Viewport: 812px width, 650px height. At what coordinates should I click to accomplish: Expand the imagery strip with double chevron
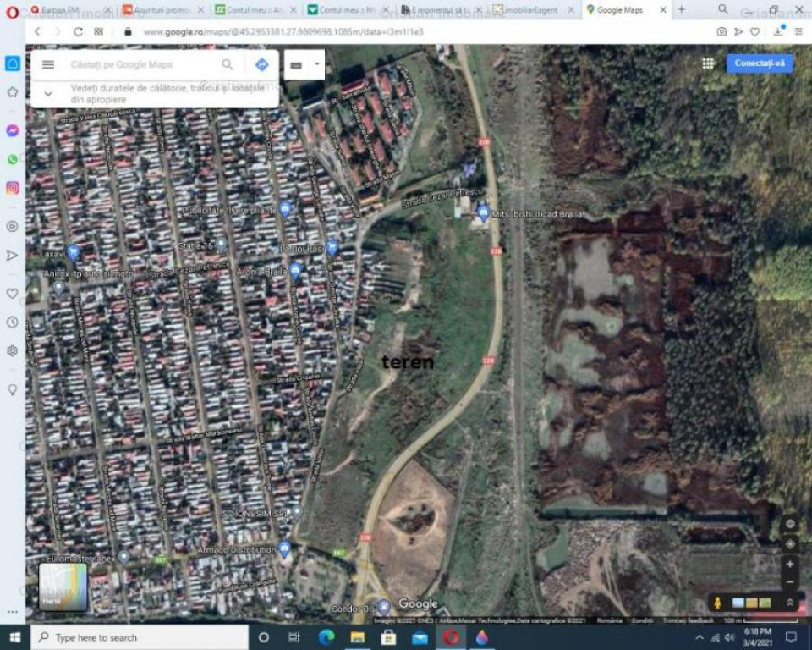[790, 603]
